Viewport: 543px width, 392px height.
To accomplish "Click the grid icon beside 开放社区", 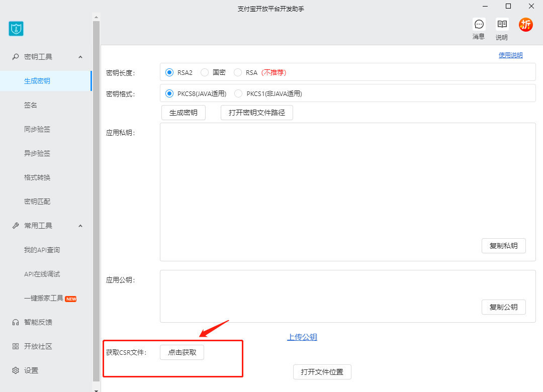I will (x=16, y=346).
